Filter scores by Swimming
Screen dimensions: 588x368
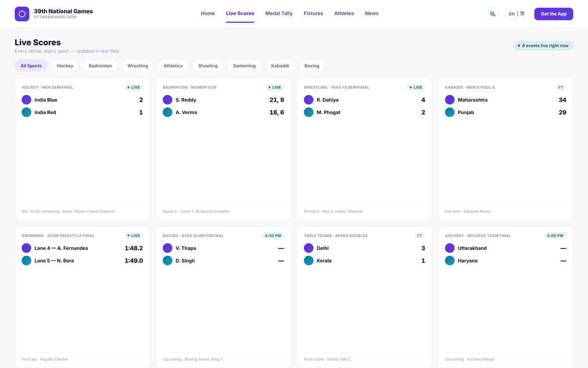tap(244, 66)
